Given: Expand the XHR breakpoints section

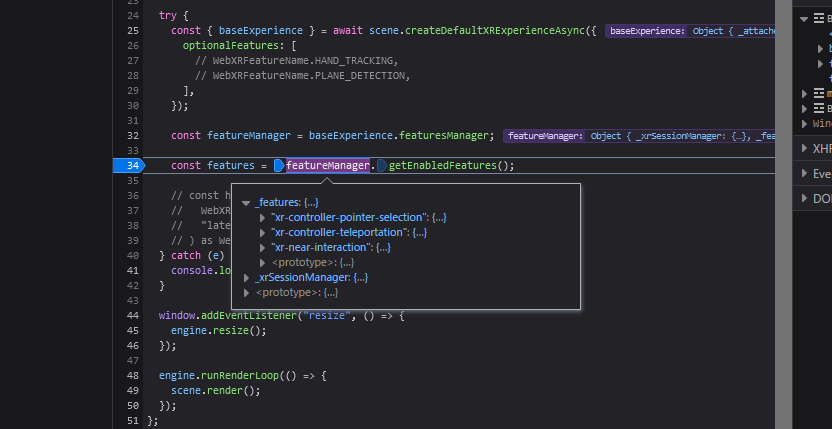Looking at the screenshot, I should [804, 149].
